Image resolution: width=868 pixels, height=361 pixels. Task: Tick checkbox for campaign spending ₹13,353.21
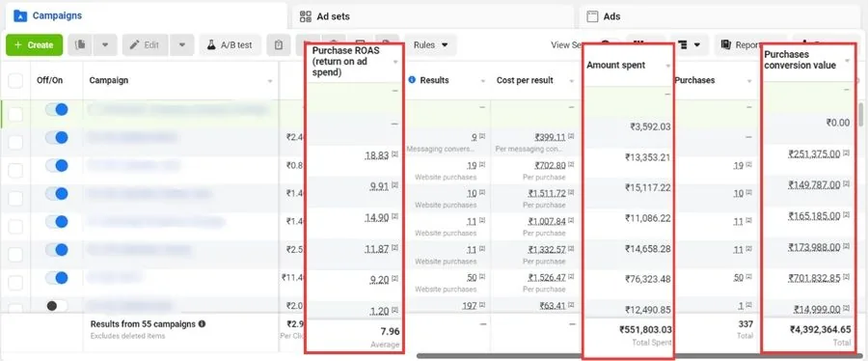coord(15,171)
